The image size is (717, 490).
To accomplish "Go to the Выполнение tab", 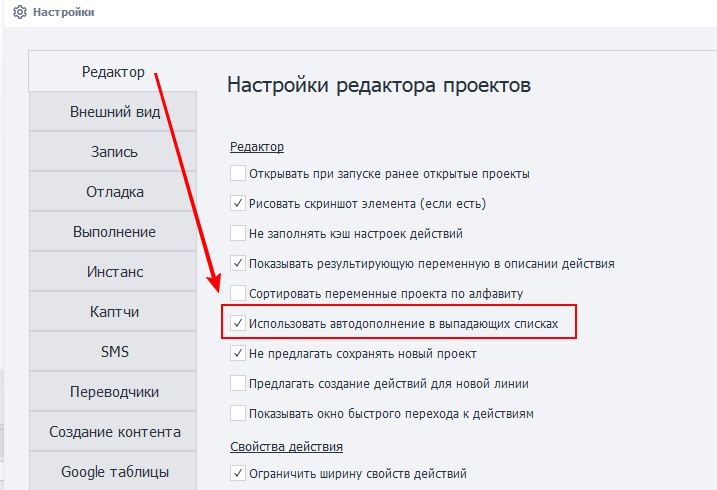I will point(113,232).
